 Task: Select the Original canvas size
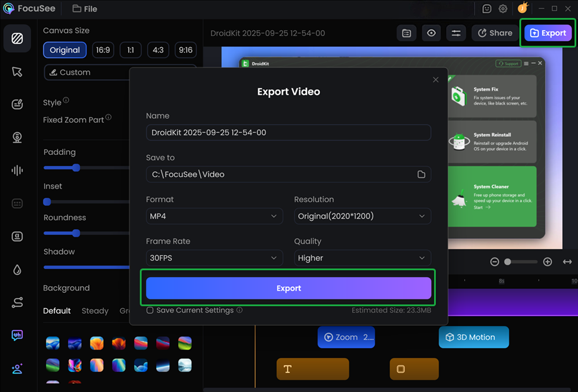tap(65, 50)
